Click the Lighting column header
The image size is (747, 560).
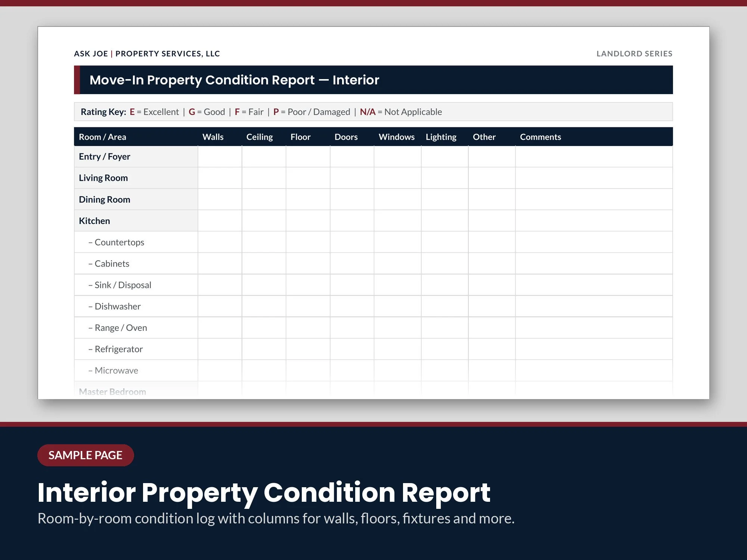(x=441, y=137)
